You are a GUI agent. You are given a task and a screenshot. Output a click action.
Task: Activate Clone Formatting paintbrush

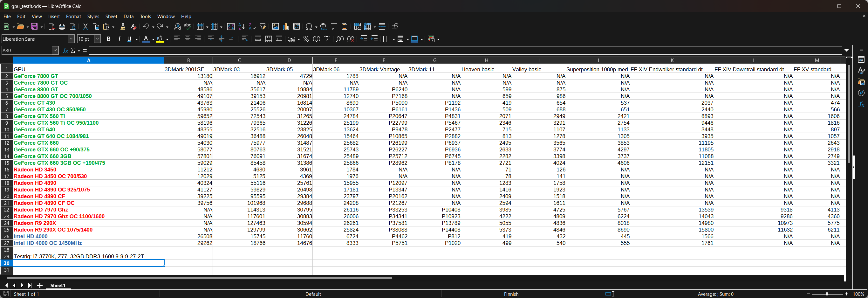click(123, 27)
